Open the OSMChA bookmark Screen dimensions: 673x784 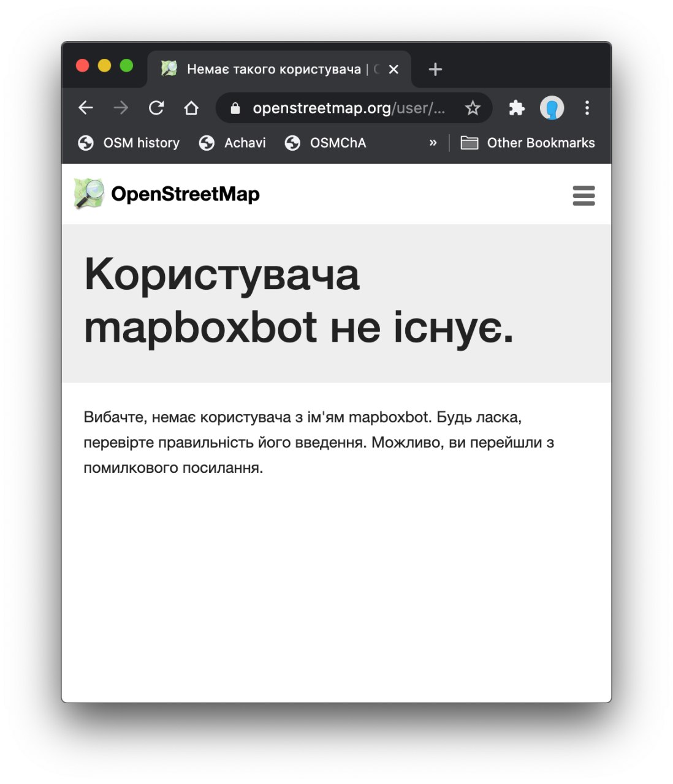pyautogui.click(x=325, y=143)
